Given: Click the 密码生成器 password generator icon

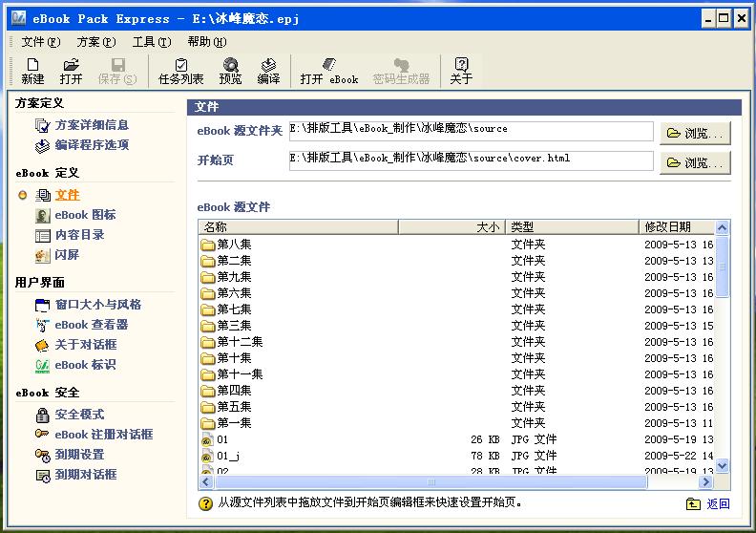Looking at the screenshot, I should [401, 71].
